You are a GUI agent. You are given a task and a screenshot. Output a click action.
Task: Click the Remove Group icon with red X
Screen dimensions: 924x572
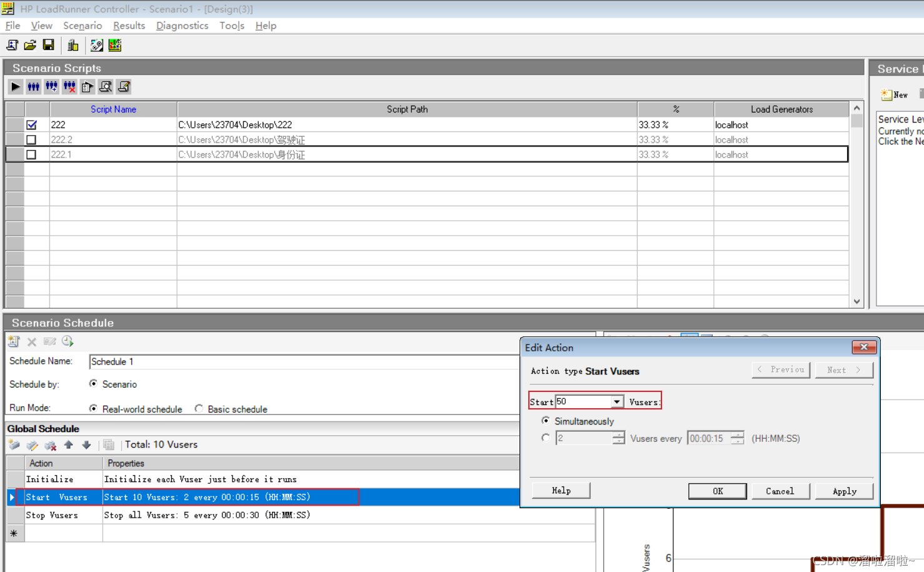(69, 87)
